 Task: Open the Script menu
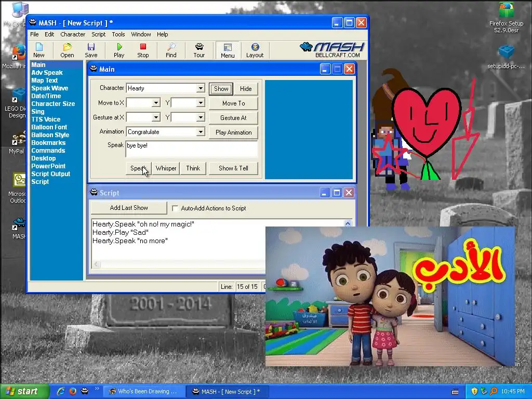pyautogui.click(x=98, y=34)
